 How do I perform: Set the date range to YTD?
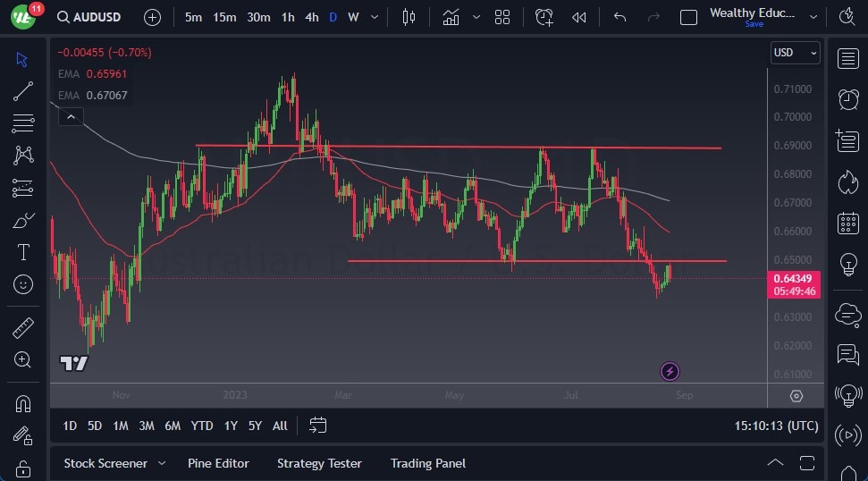[202, 426]
